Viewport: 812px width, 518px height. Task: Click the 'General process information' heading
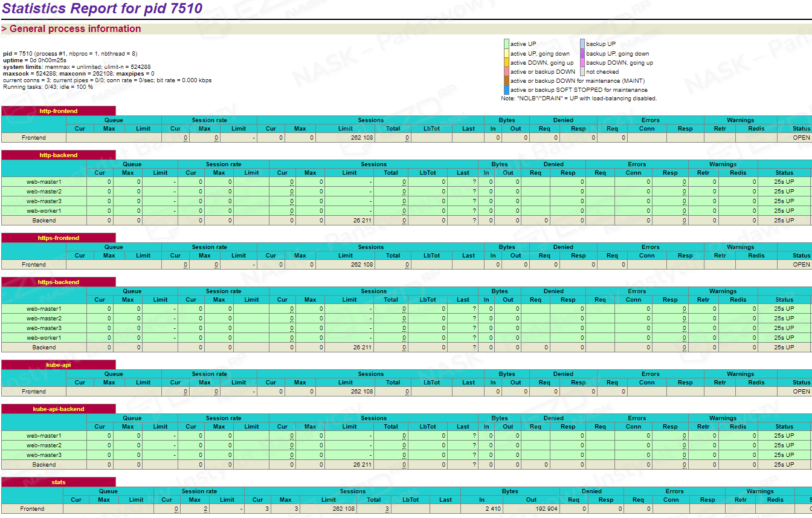point(75,29)
